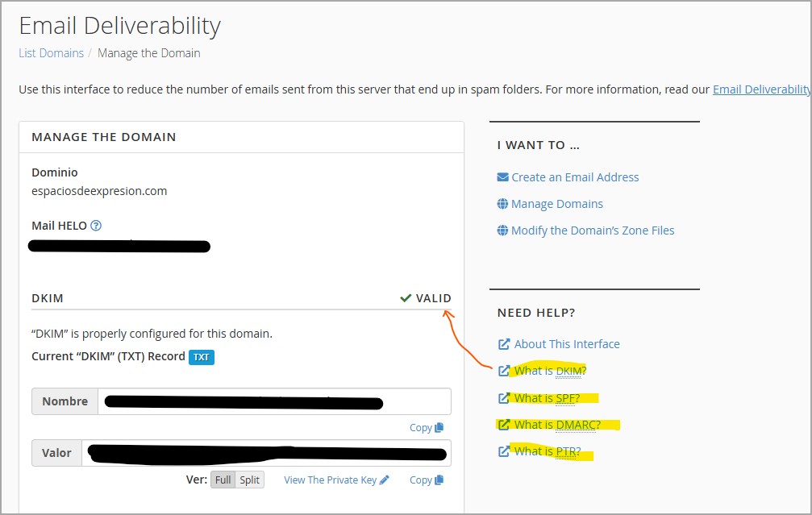Click the copy icon under the Nombre field
This screenshot has width=812, height=515.
[439, 428]
